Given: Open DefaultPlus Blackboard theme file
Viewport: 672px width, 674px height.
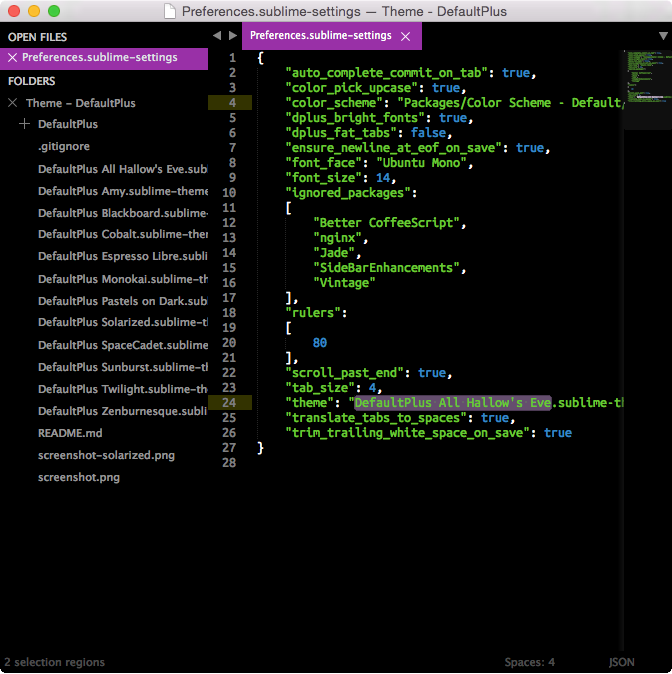Looking at the screenshot, I should coord(123,213).
